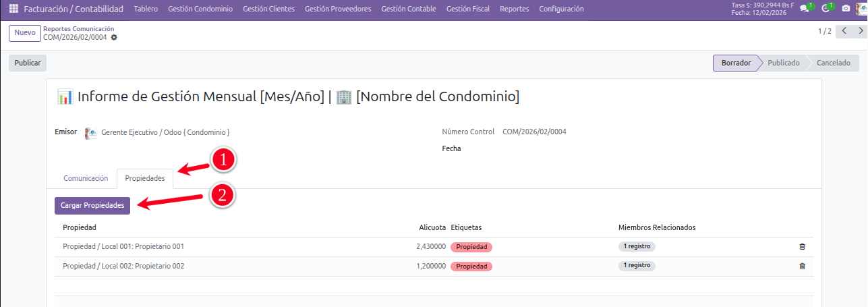Viewport: 868px width, 307px height.
Task: Go to the next record arrow
Action: (x=860, y=32)
